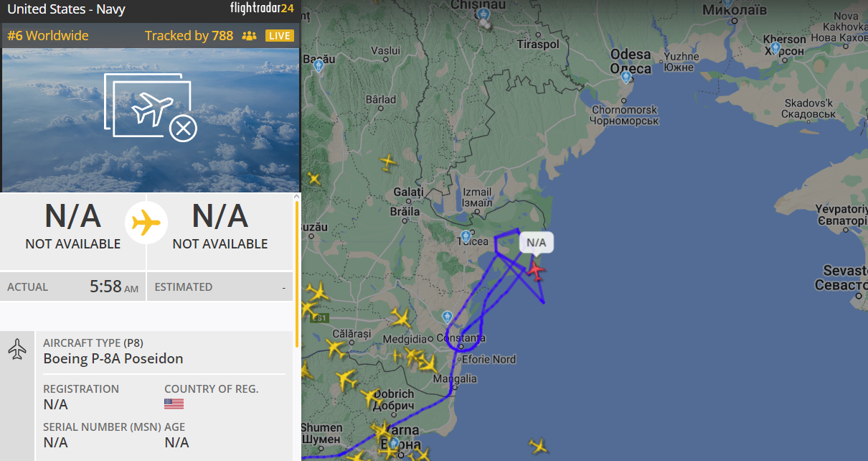The width and height of the screenshot is (868, 461).
Task: Click the yellow plane icon between the N/A airports
Action: [146, 223]
